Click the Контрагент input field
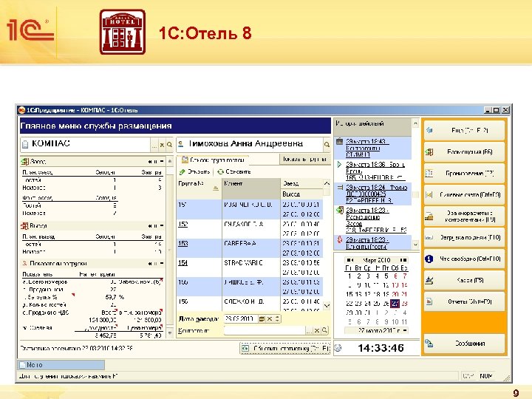 click(265, 330)
